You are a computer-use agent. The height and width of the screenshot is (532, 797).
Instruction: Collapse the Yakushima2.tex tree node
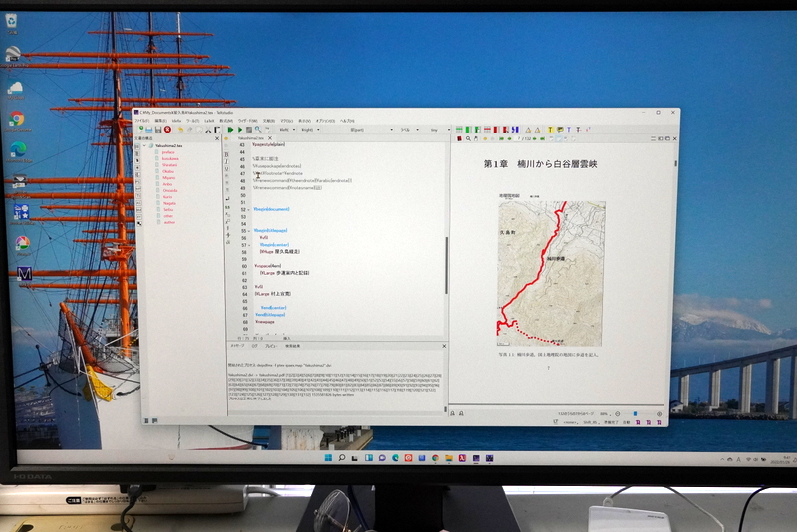coord(145,145)
